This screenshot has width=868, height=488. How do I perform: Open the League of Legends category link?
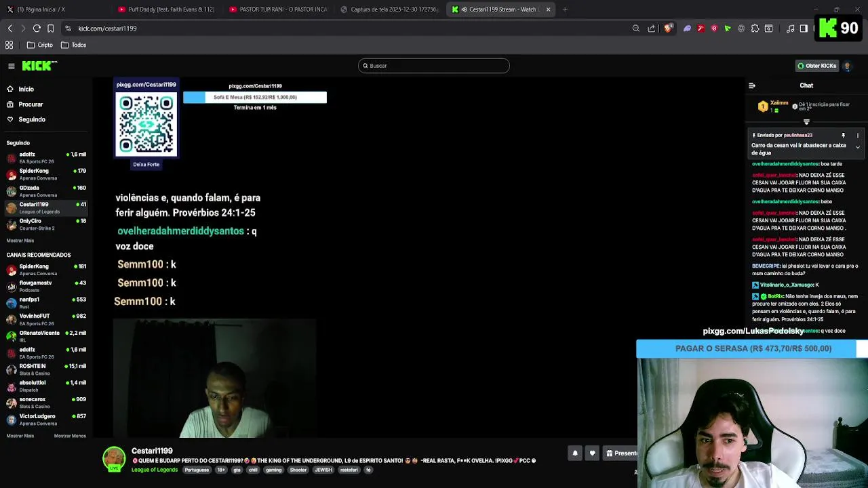coord(155,470)
